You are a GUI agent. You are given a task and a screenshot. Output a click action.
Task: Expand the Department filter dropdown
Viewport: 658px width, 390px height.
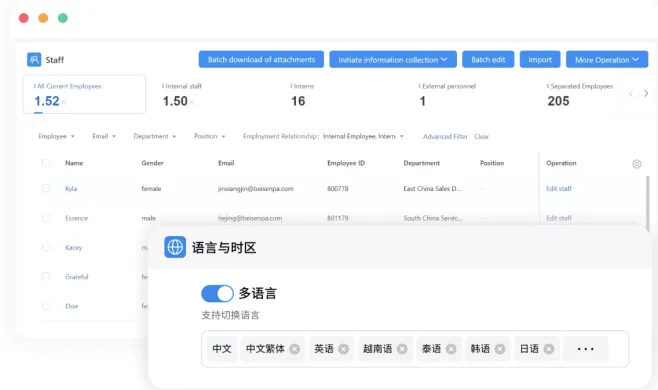click(154, 136)
